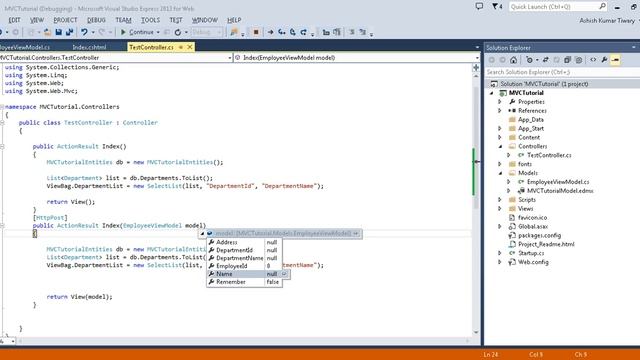640x360 pixels.
Task: Select Solution 'MVCTutorial' node
Action: click(544, 84)
